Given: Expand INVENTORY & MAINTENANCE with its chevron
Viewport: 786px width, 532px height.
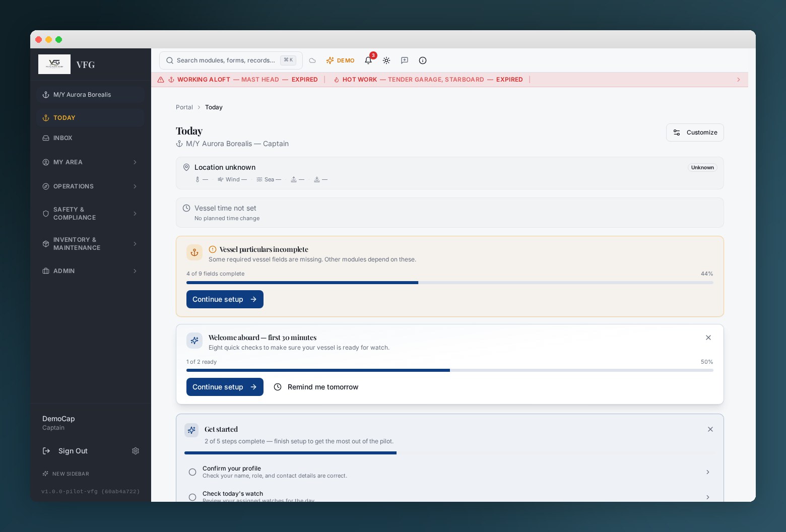Looking at the screenshot, I should pyautogui.click(x=135, y=244).
